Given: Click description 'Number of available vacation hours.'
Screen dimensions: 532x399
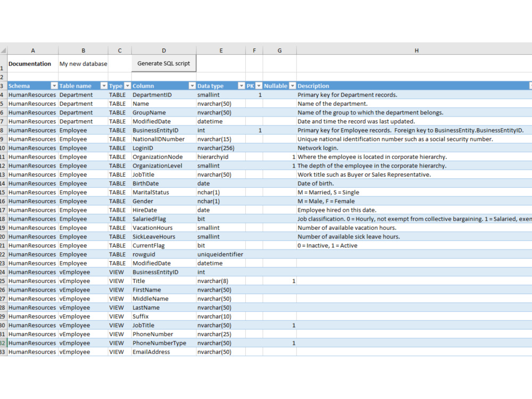Looking at the screenshot, I should (x=347, y=228).
